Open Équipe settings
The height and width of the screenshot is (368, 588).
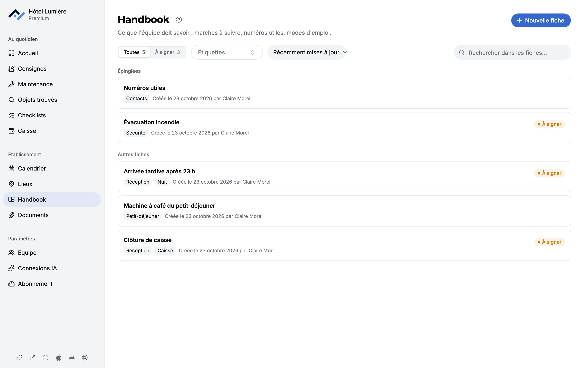pyautogui.click(x=52, y=253)
